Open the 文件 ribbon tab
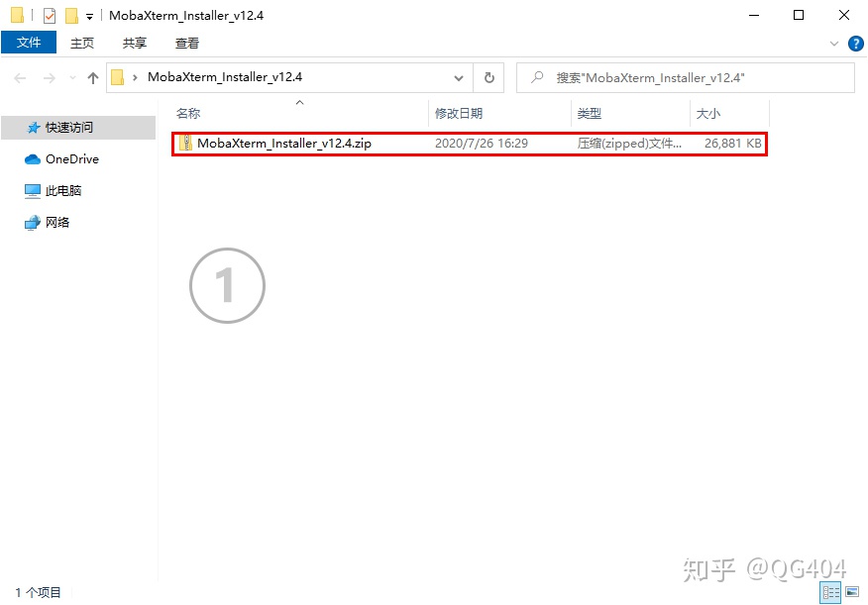868x605 pixels. coord(28,43)
